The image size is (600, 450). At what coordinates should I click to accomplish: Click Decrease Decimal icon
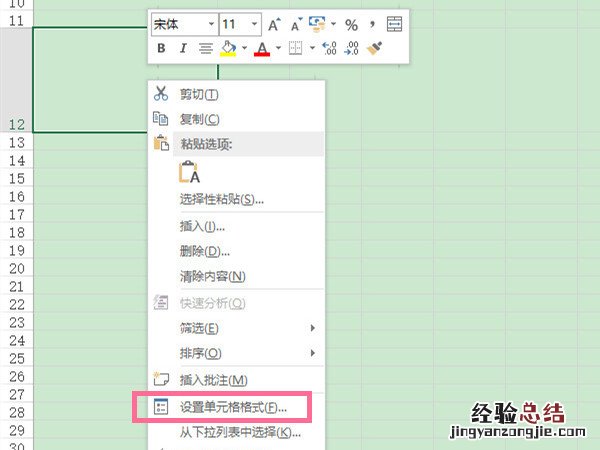point(351,48)
